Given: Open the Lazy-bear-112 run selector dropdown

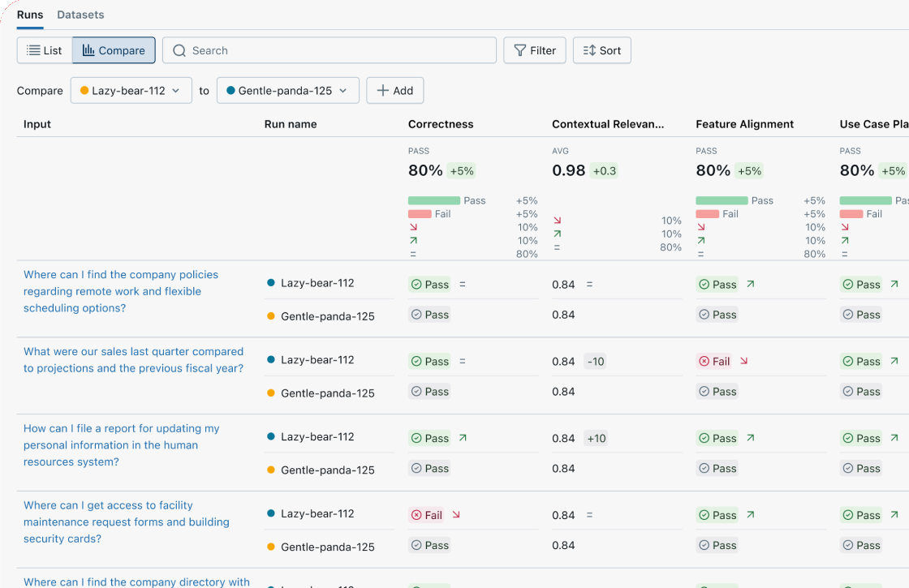Looking at the screenshot, I should click(x=131, y=90).
